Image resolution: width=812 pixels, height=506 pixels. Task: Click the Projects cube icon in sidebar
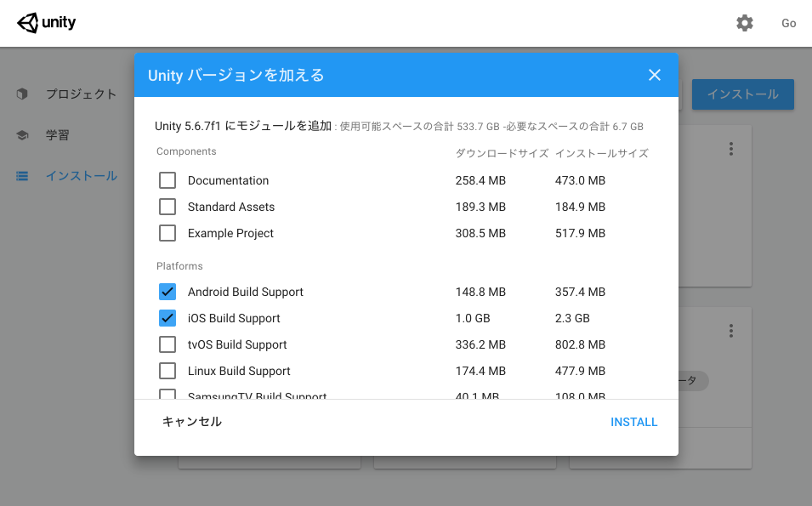click(x=22, y=94)
